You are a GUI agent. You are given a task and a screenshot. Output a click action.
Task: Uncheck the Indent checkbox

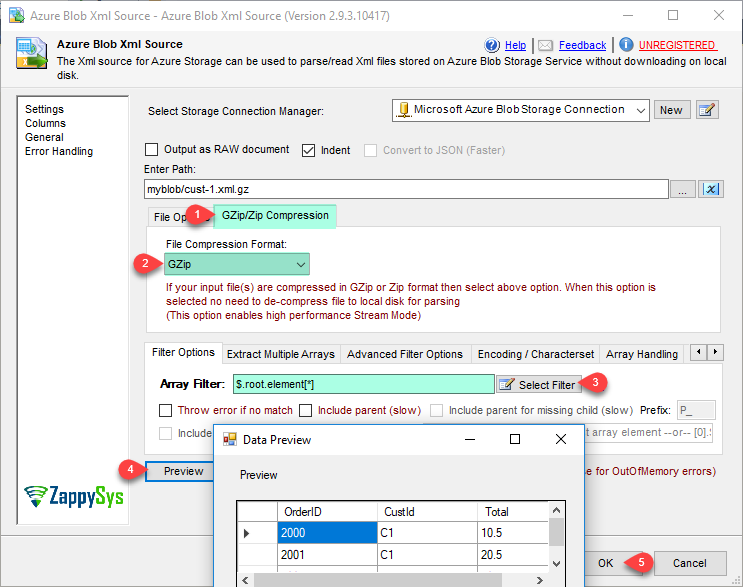tap(308, 150)
